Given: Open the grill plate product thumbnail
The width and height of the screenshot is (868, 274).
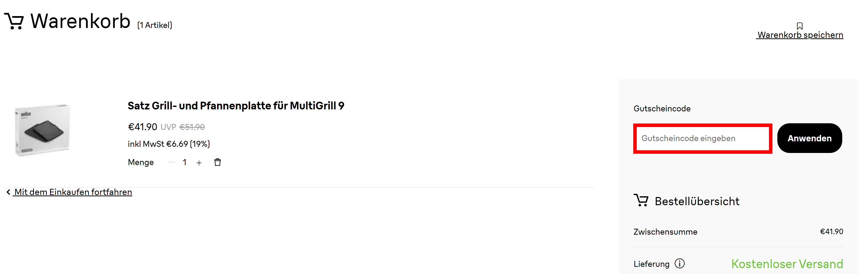Looking at the screenshot, I should click(42, 130).
